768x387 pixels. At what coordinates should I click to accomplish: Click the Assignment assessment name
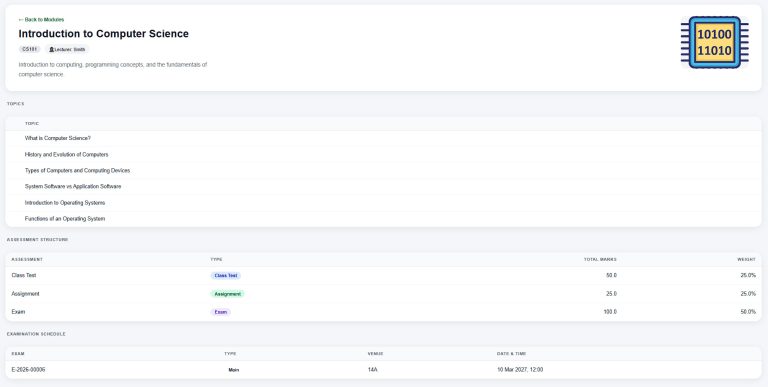pyautogui.click(x=25, y=294)
